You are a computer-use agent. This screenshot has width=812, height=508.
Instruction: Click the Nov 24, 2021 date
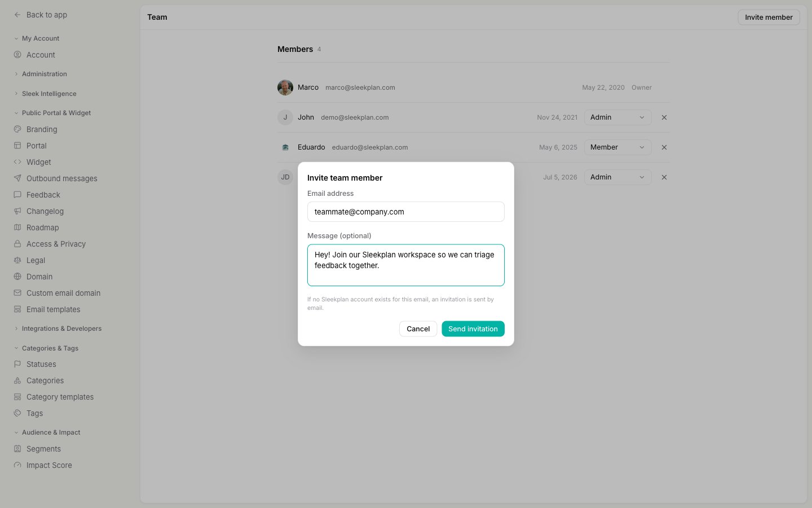557,117
